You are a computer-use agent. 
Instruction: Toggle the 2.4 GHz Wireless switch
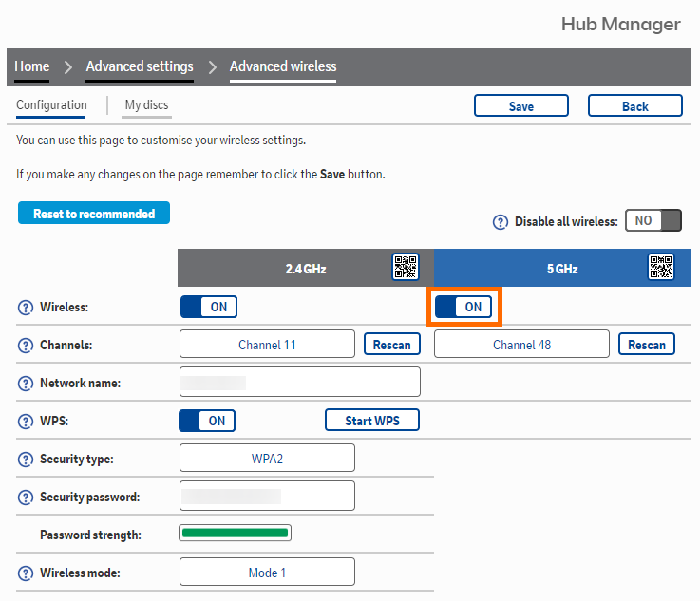click(209, 307)
